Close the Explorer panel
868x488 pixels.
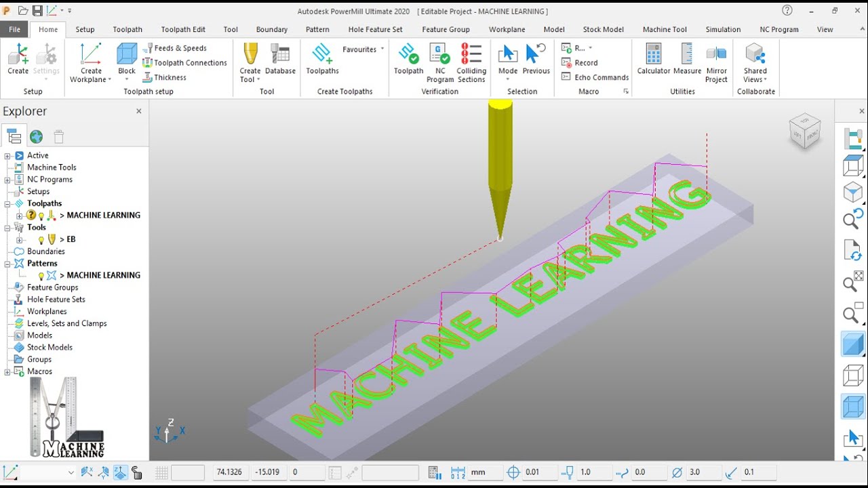(x=139, y=111)
